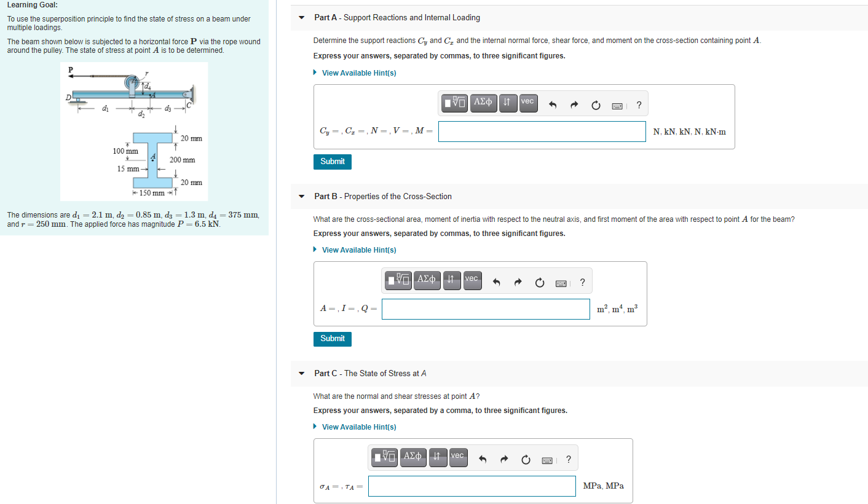Viewport: 868px width, 504px height.
Task: Collapse the Part A section
Action: pyautogui.click(x=301, y=18)
